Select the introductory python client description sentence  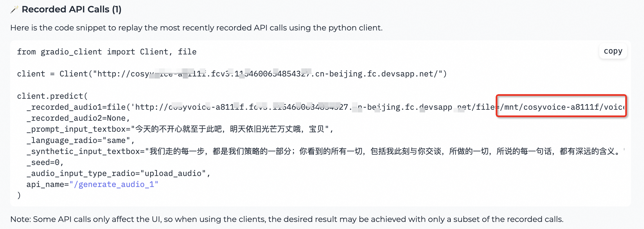point(197,28)
